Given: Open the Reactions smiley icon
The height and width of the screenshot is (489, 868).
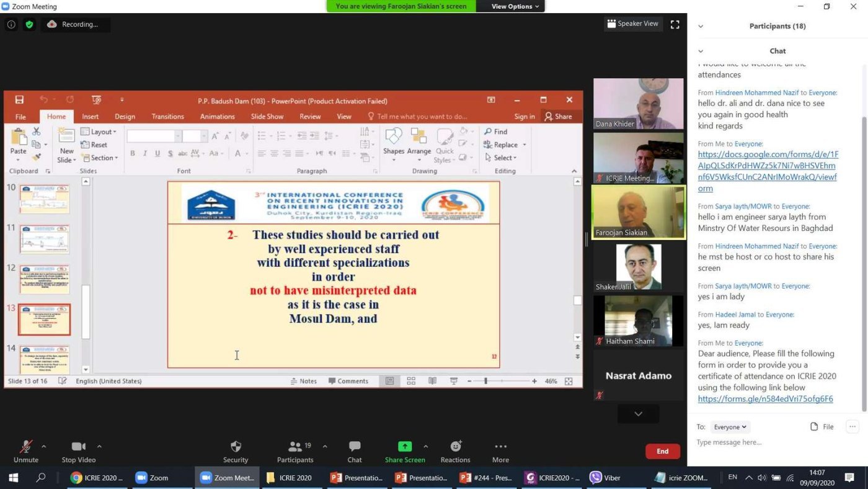Looking at the screenshot, I should [456, 446].
